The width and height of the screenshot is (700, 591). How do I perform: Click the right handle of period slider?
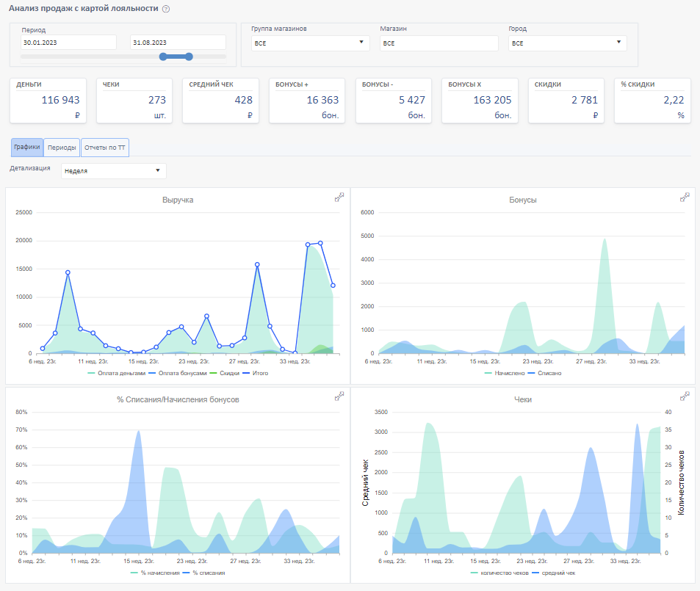point(189,57)
